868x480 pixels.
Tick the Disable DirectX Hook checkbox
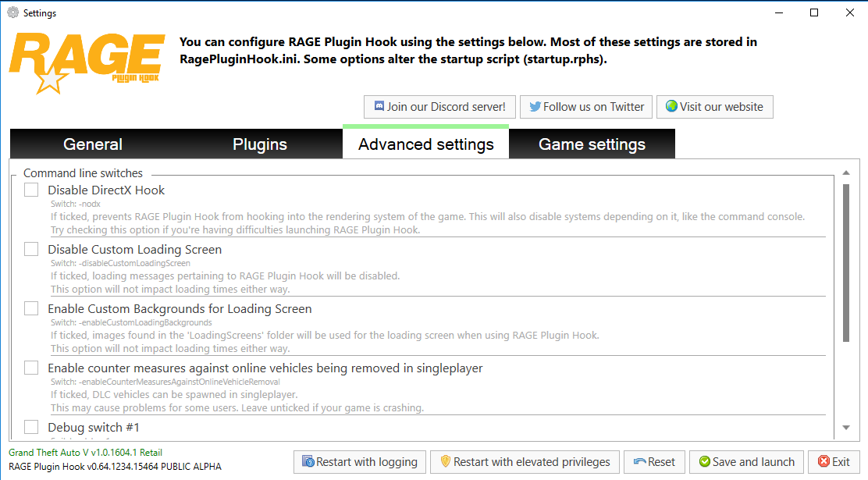(x=31, y=190)
